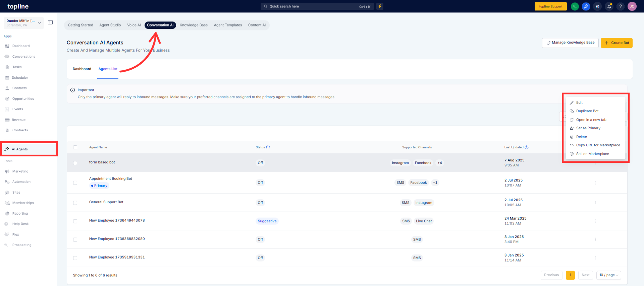Tick checkbox for New Employee 1736368832080

75,240
